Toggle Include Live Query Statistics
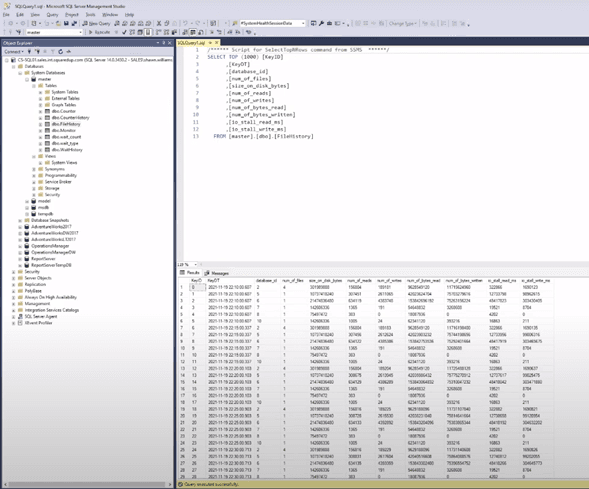Screen dimensions: 589x489 (x=166, y=32)
